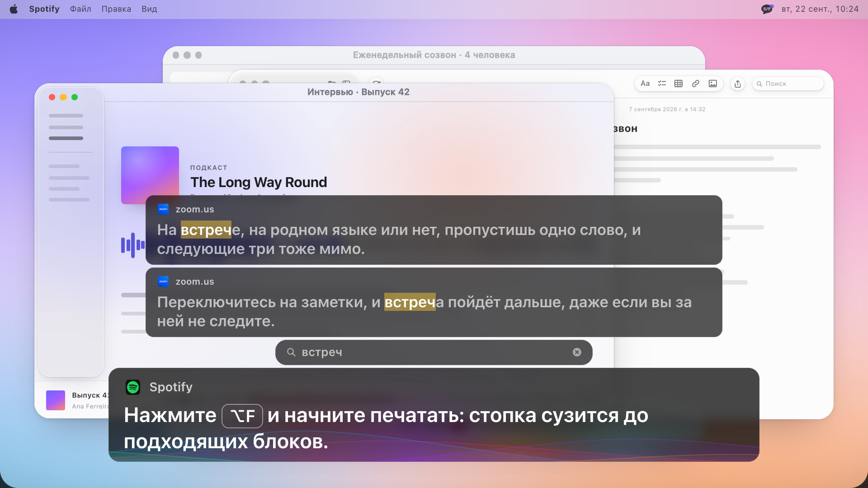Click the magnifier icon in the встреч search bar
The height and width of the screenshot is (488, 868).
coord(291,352)
